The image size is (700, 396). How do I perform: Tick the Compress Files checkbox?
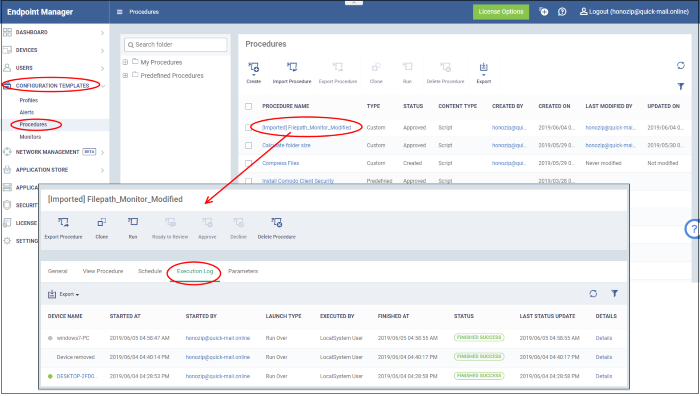click(249, 163)
